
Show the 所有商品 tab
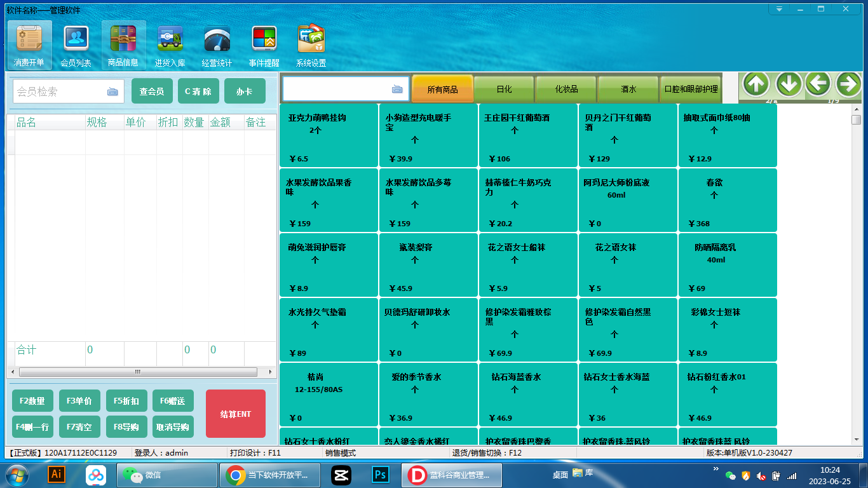pos(442,90)
